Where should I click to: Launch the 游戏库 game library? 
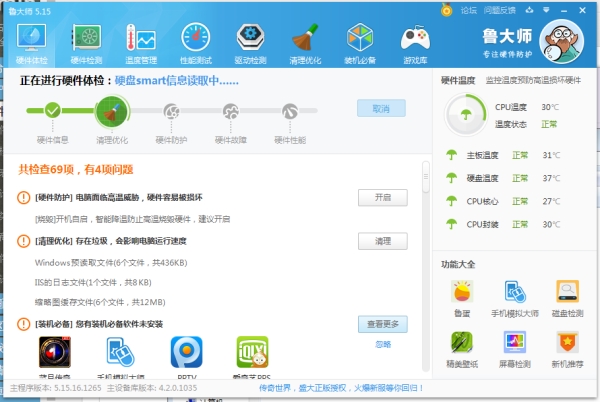(414, 44)
